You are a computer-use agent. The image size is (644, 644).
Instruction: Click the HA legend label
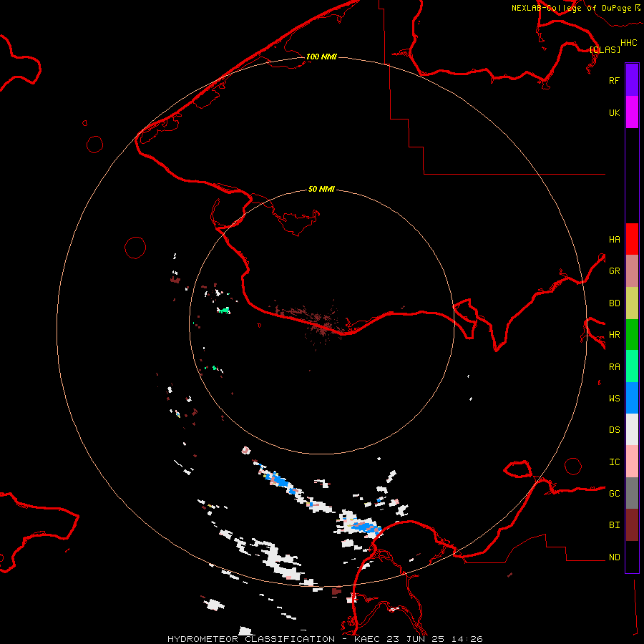614,240
